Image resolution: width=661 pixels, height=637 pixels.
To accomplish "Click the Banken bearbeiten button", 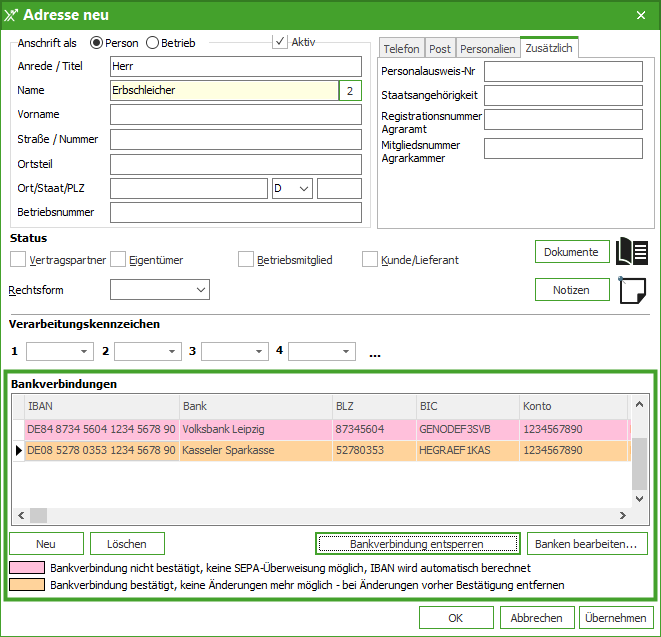I will point(586,544).
